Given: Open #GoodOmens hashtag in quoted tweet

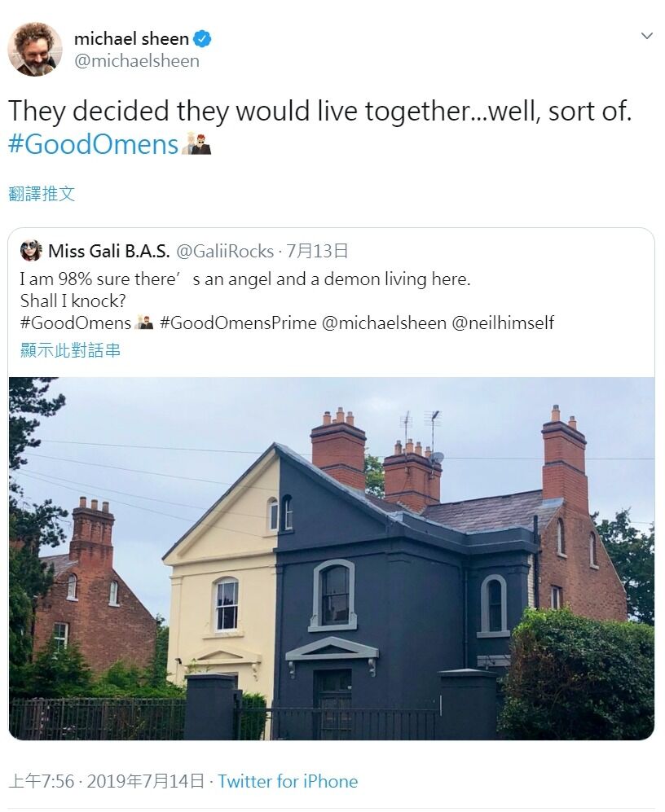Looking at the screenshot, I should (76, 323).
